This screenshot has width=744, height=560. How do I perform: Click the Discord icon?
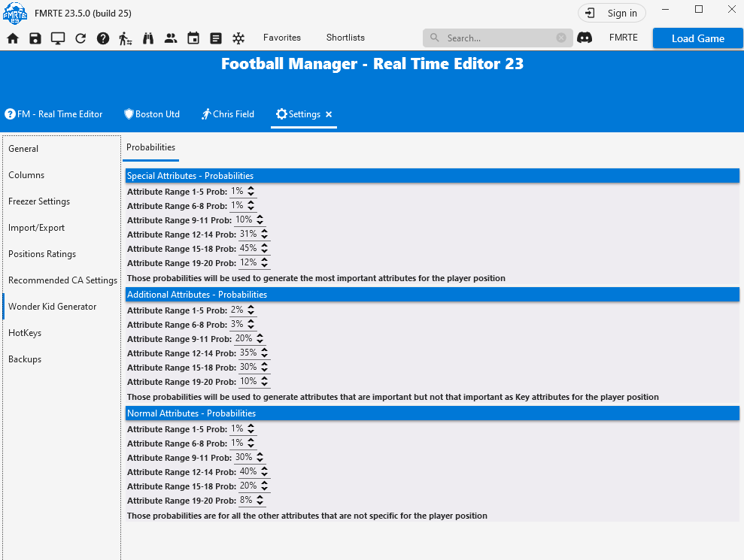[585, 38]
